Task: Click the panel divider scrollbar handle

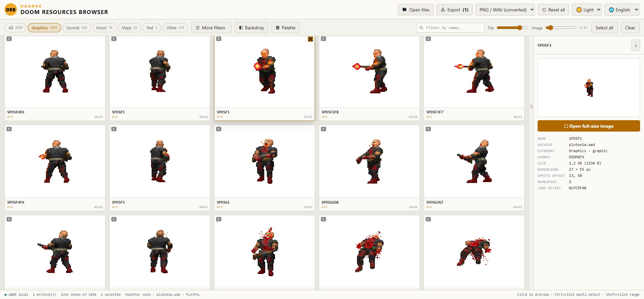Action: [x=531, y=107]
